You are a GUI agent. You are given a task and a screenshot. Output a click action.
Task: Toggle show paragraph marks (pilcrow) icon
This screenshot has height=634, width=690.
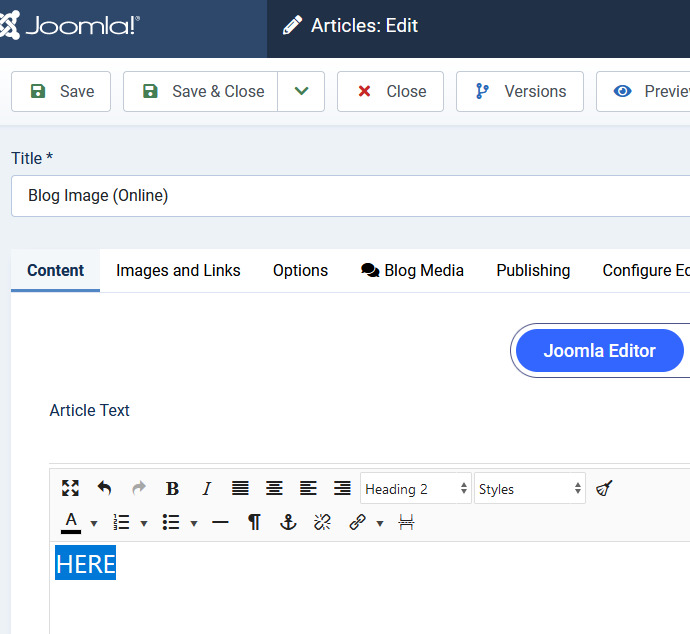tap(254, 522)
